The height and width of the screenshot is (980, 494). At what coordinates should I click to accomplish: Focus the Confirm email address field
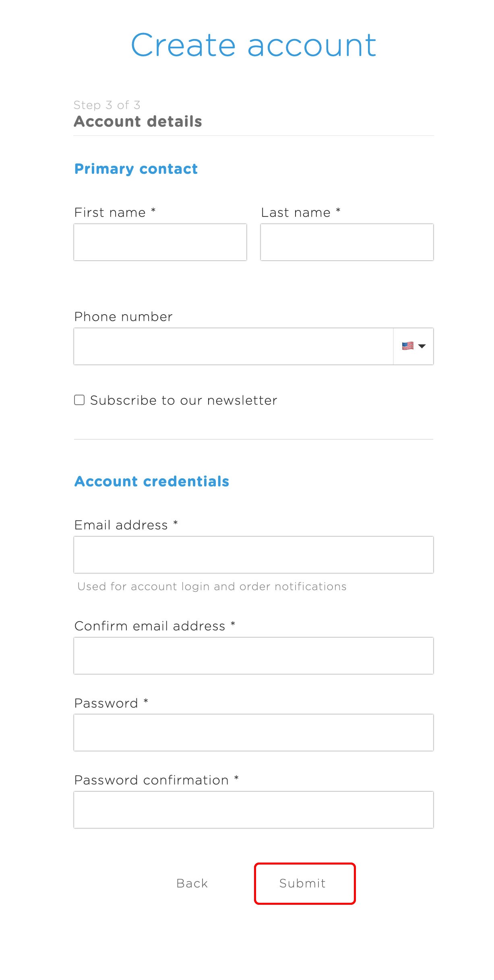253,656
